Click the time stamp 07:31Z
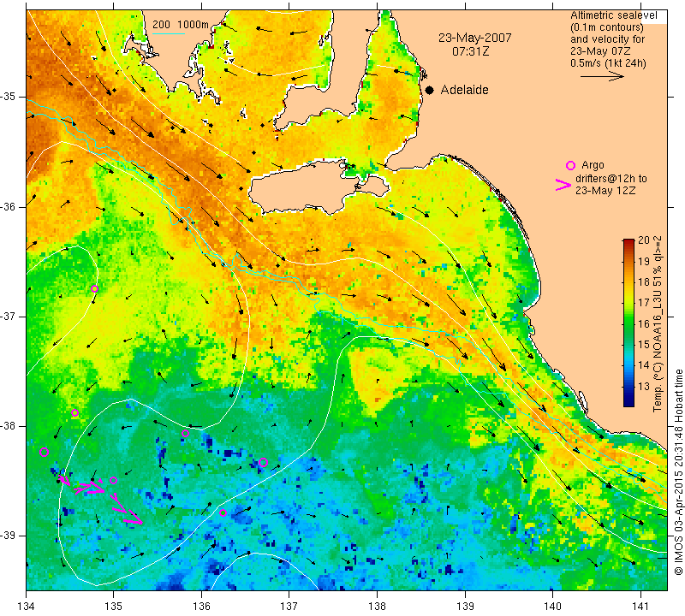This screenshot has height=616, width=685. coord(470,51)
